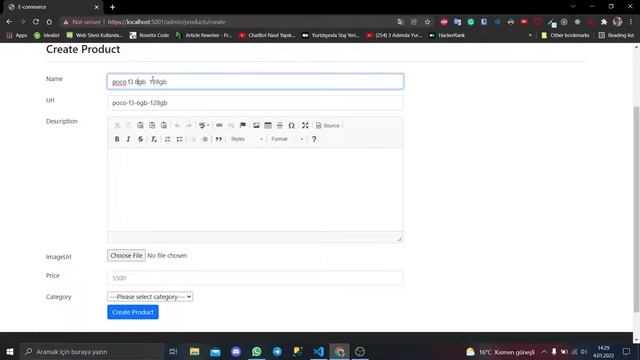Click the page vertical scrollbar
Viewport: 640px width, 360px height.
point(636,208)
